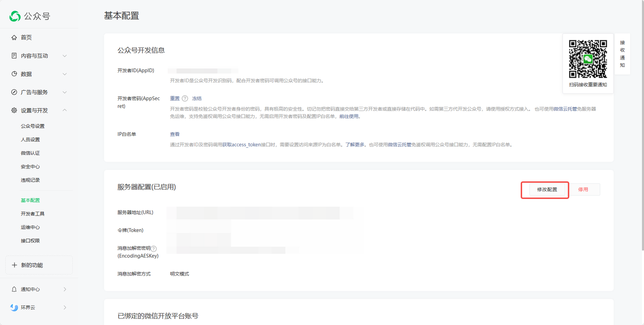Click the question mark beside 消息加解密密钥
This screenshot has height=325, width=644.
(x=155, y=248)
